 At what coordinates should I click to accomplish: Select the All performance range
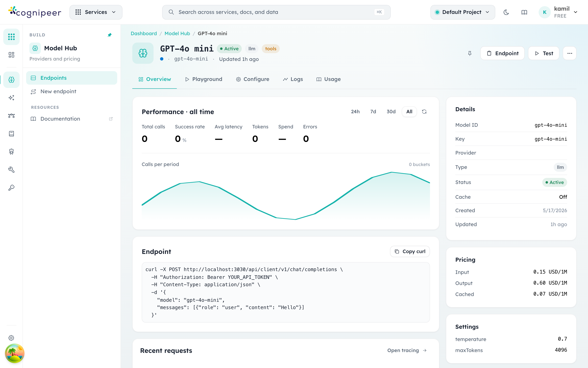[409, 112]
